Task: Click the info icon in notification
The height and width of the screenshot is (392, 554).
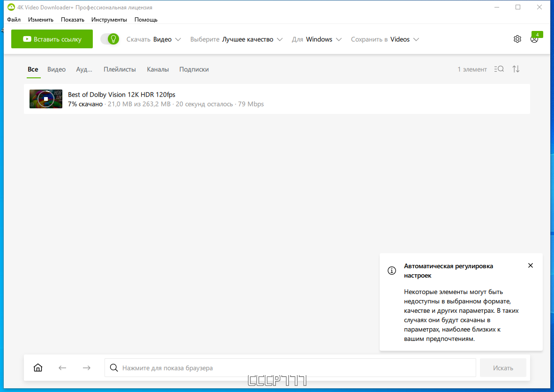Action: click(x=392, y=271)
